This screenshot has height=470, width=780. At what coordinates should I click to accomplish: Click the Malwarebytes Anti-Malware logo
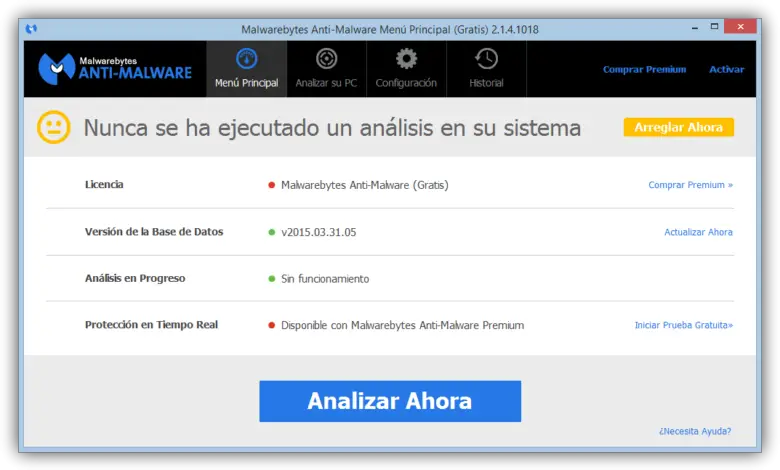tap(115, 69)
